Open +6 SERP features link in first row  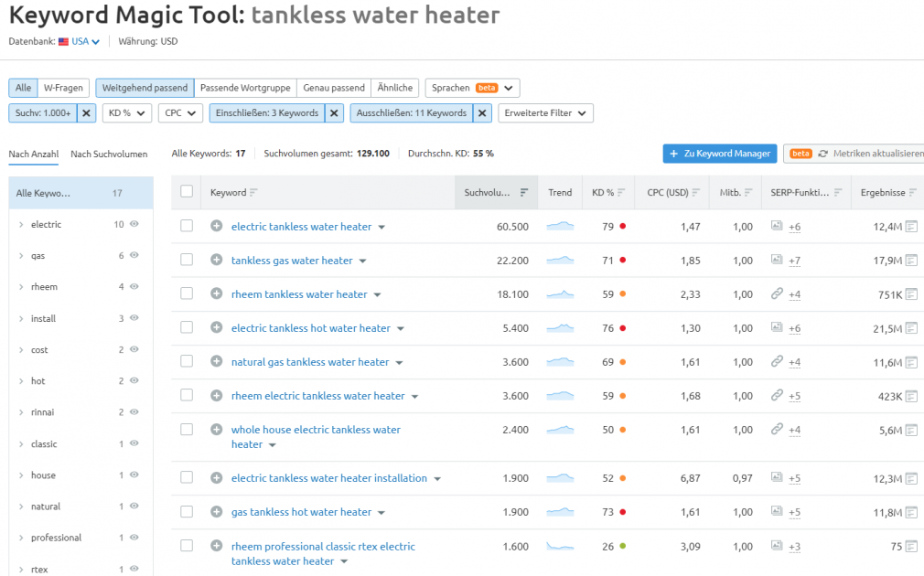[x=794, y=227]
